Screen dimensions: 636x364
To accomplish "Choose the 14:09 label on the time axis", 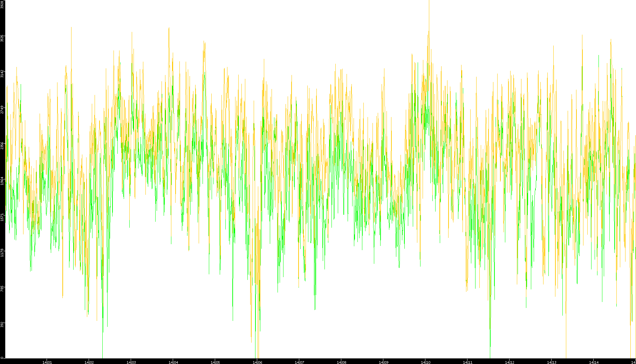I will (383, 362).
